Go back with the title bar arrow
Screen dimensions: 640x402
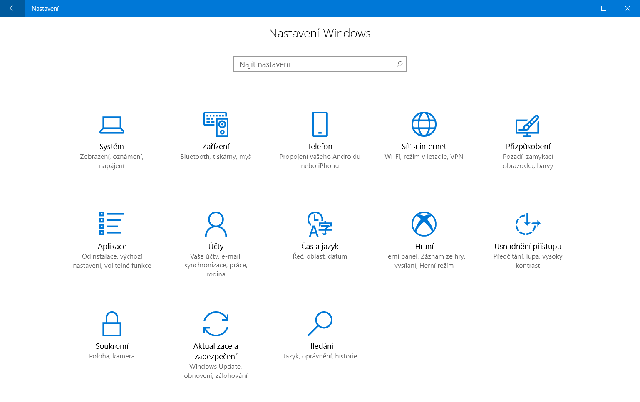pyautogui.click(x=11, y=8)
